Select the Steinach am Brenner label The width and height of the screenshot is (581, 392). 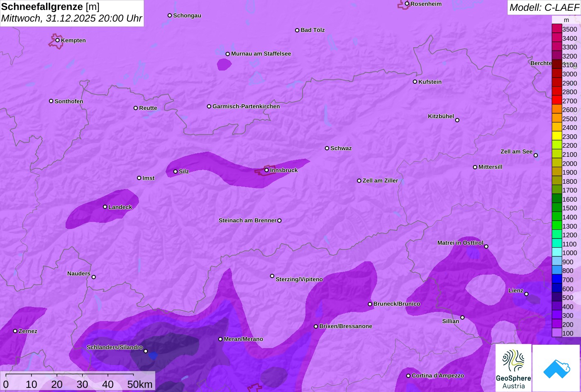[x=247, y=221]
